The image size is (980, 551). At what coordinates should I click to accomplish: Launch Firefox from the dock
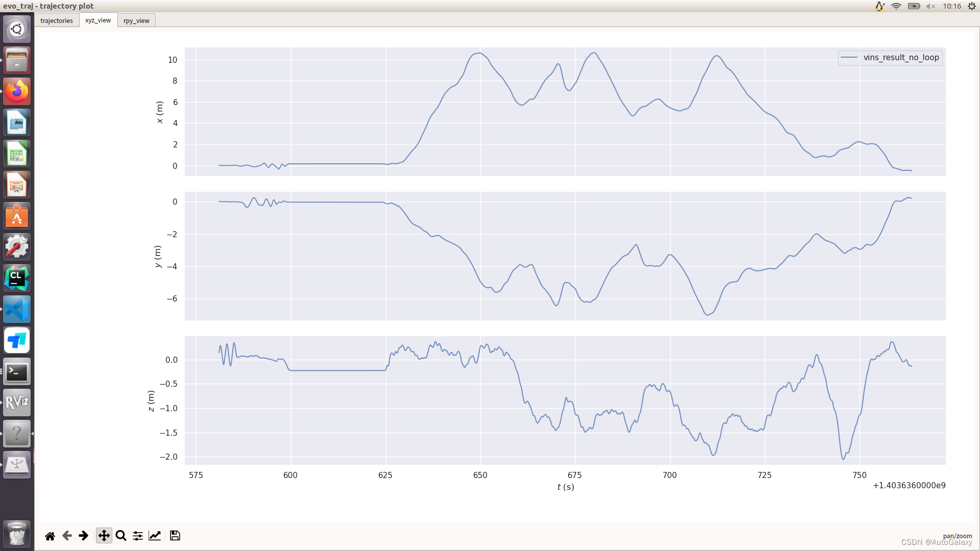point(17,92)
